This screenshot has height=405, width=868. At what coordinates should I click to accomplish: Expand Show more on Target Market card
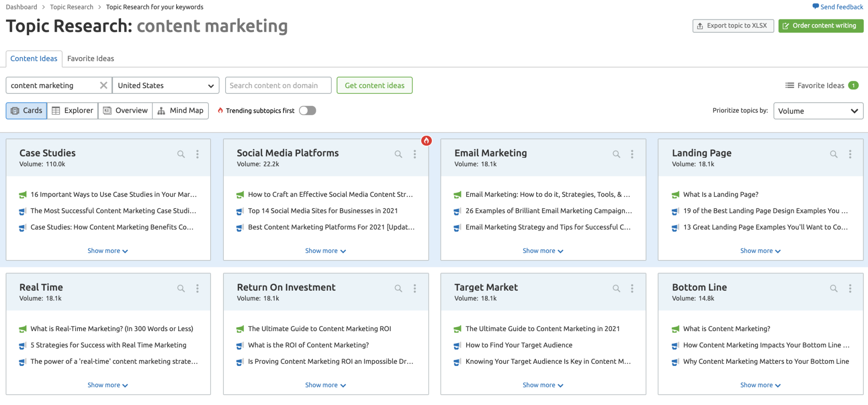pyautogui.click(x=543, y=385)
